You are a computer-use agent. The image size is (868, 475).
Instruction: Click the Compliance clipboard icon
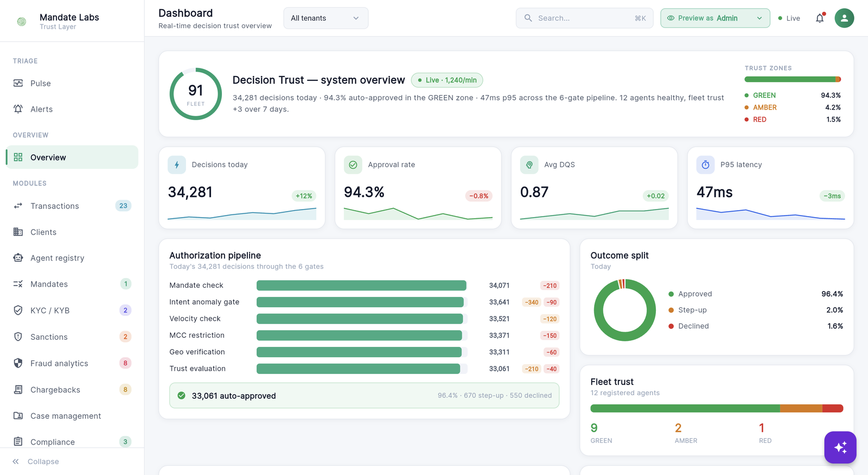click(18, 442)
